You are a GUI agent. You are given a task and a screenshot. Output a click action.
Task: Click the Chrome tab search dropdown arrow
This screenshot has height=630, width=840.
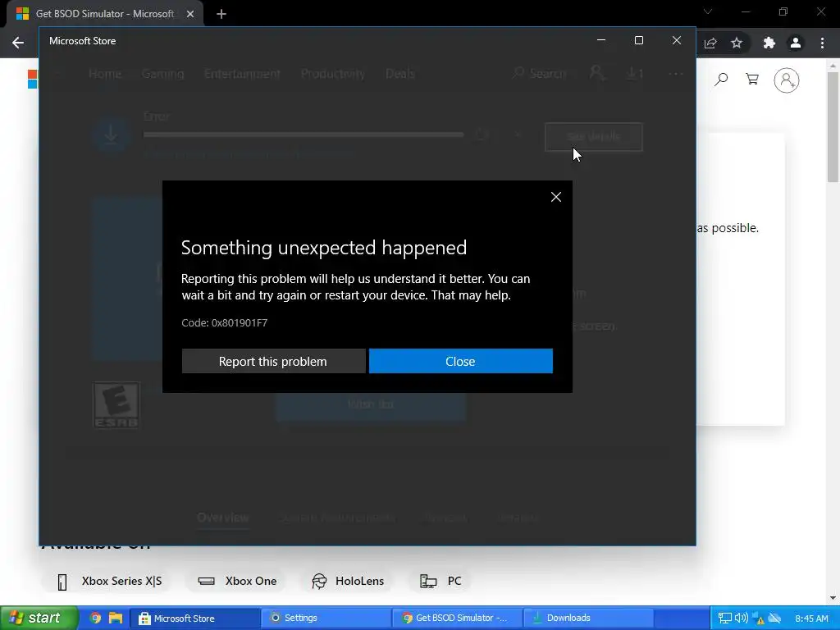pyautogui.click(x=708, y=11)
